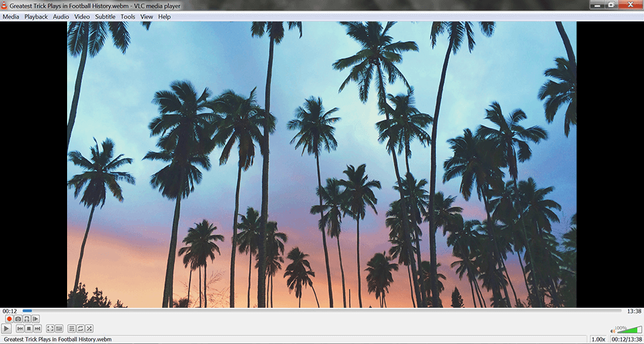644x344 pixels.
Task: Expand the Tools menu
Action: tap(127, 17)
